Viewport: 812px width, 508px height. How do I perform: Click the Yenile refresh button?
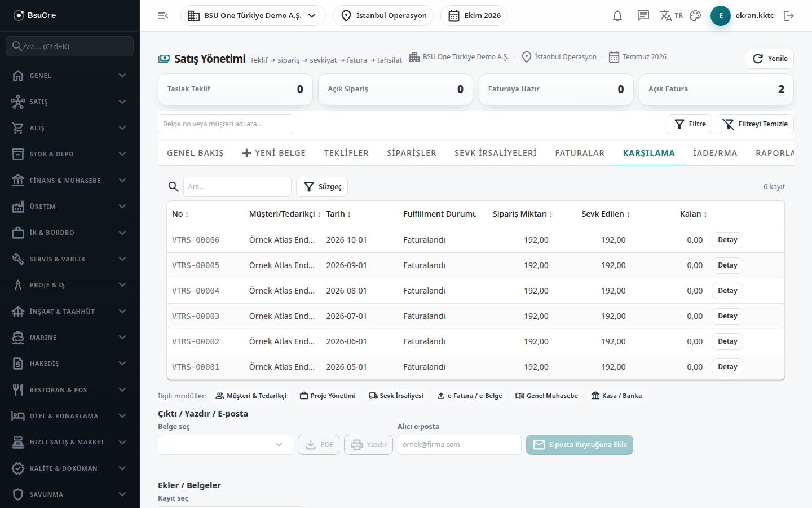click(770, 59)
